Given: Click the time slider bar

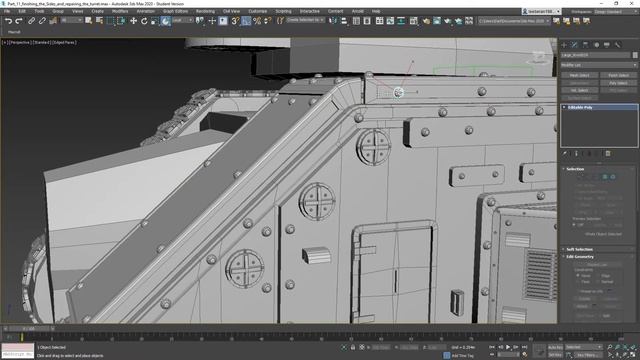Looking at the screenshot, I should (x=28, y=328).
